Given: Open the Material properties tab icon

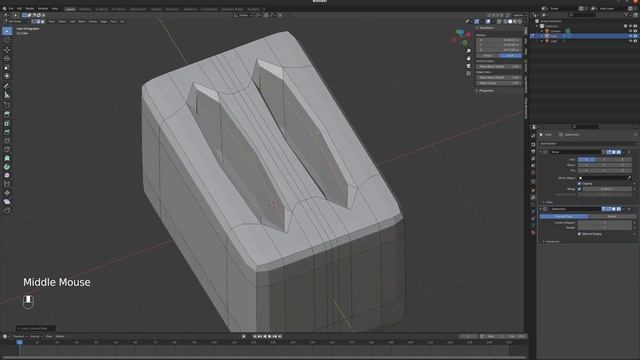Looking at the screenshot, I should [533, 233].
